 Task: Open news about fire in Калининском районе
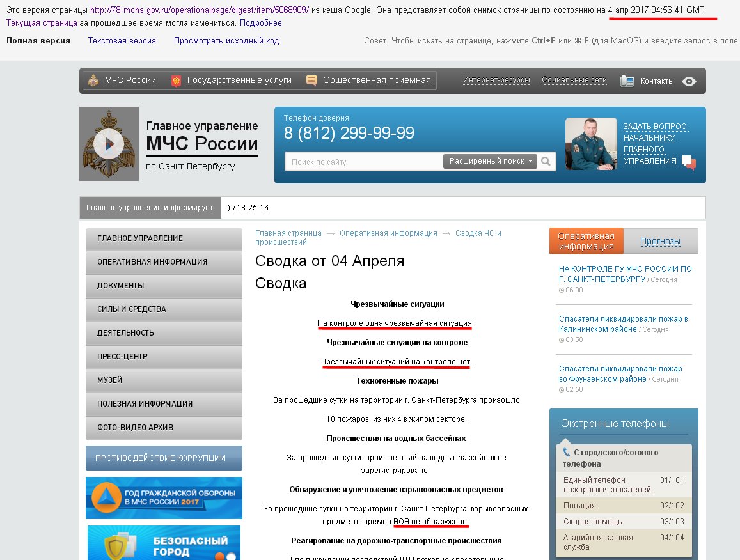(623, 323)
